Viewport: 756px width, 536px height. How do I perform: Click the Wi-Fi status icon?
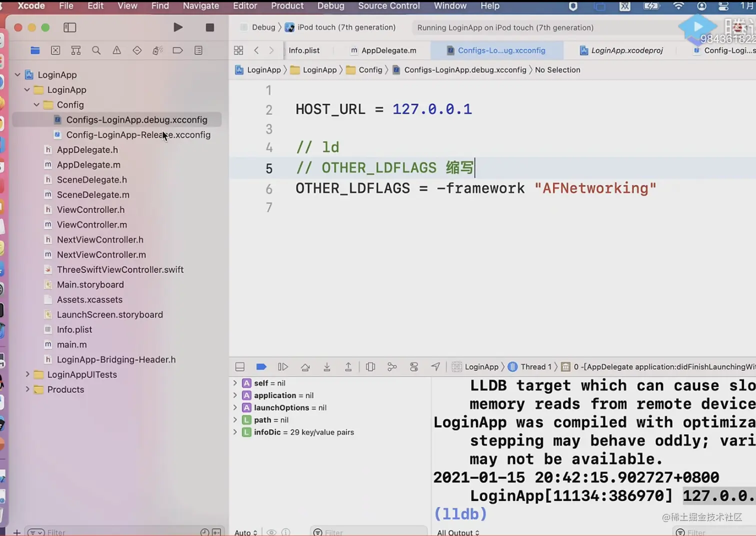tap(678, 6)
